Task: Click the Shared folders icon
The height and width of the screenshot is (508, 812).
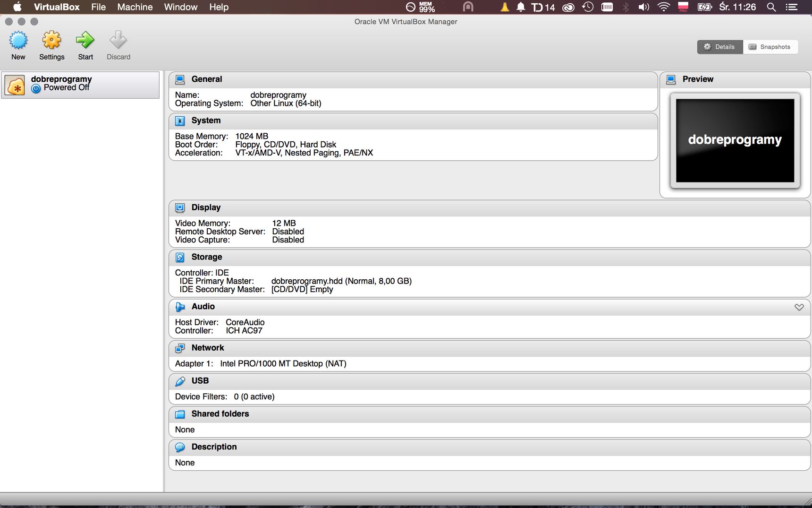Action: [x=180, y=414]
